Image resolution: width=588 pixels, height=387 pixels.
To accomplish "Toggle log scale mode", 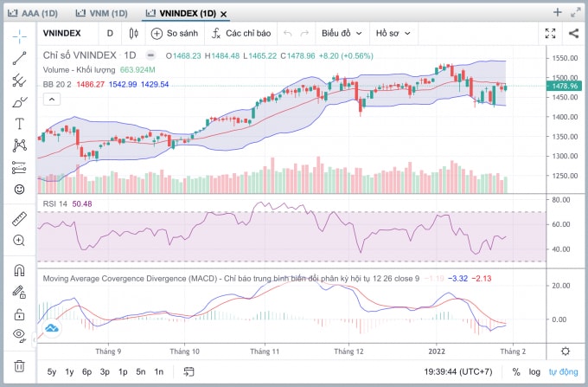I will tap(534, 372).
